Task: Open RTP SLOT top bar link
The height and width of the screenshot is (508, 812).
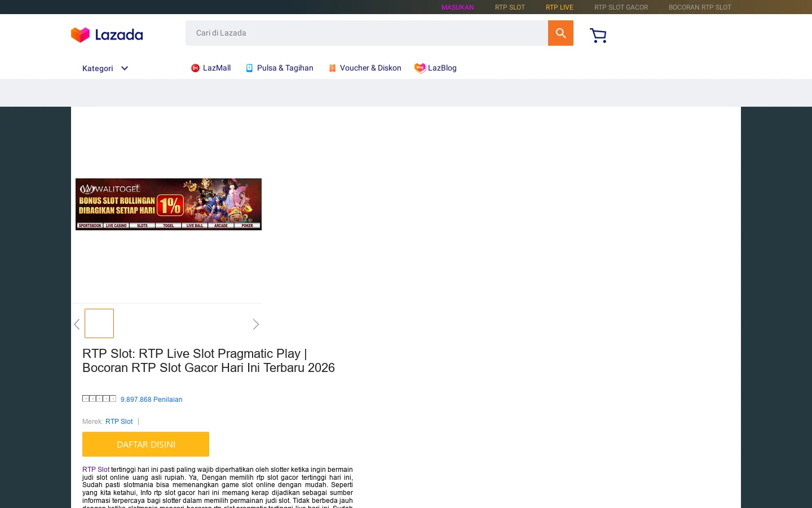Action: point(510,7)
